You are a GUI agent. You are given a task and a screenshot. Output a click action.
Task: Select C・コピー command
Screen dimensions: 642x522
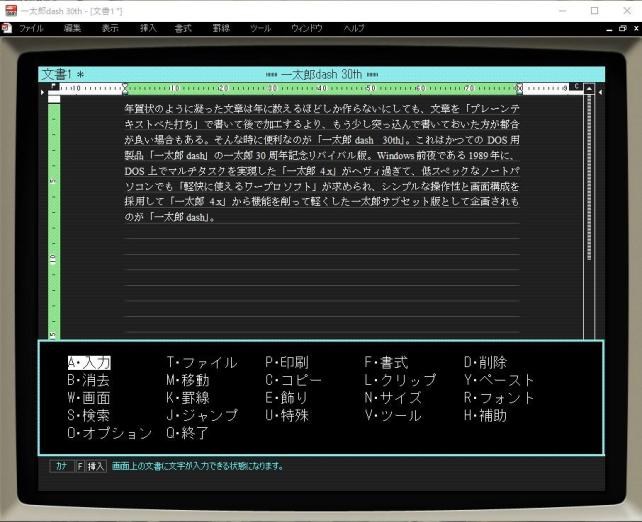(294, 380)
